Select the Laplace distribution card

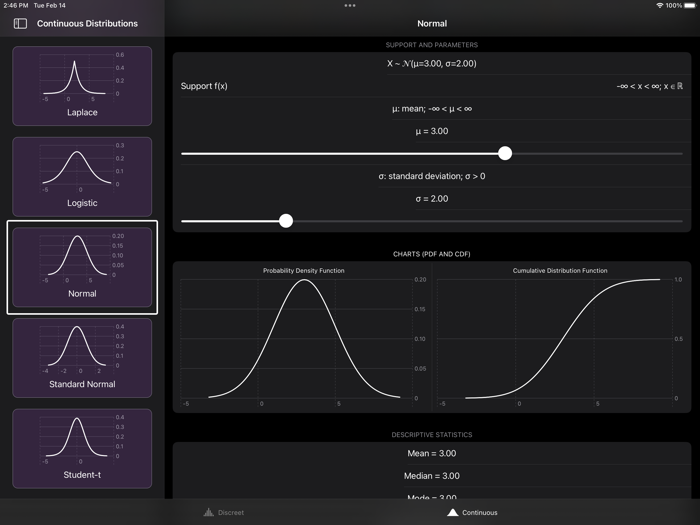[82, 86]
